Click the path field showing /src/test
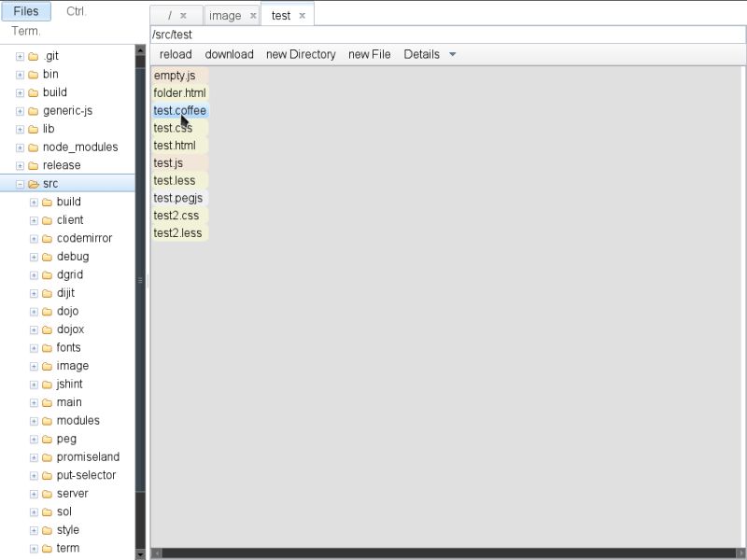Viewport: 747px width, 560px height. [373, 35]
